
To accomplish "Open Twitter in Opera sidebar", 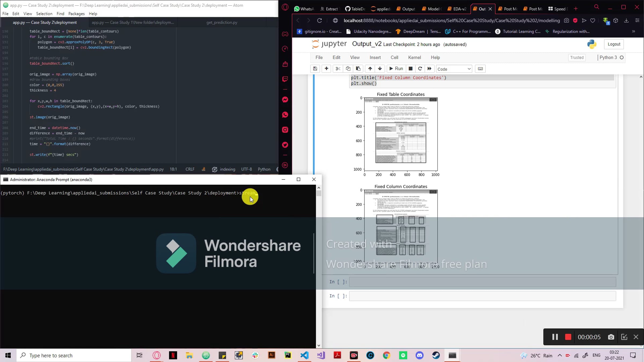I will click(285, 145).
